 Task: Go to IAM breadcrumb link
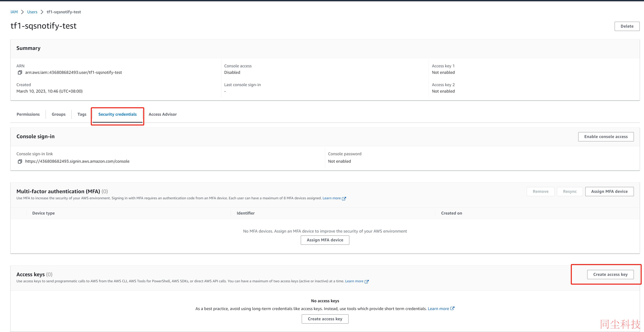click(14, 12)
